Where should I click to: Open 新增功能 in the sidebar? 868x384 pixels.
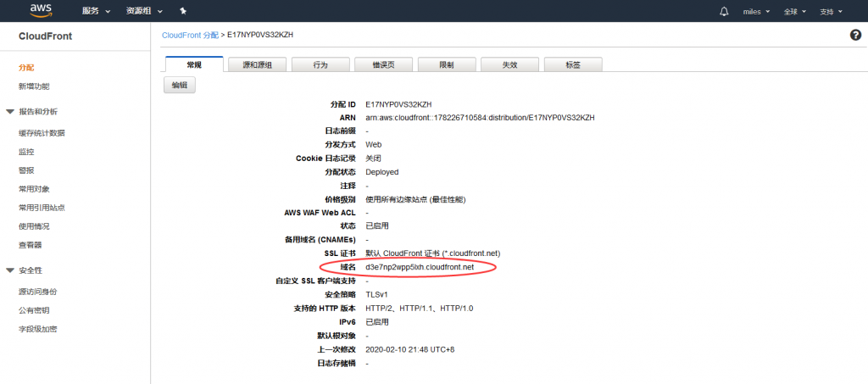click(34, 86)
